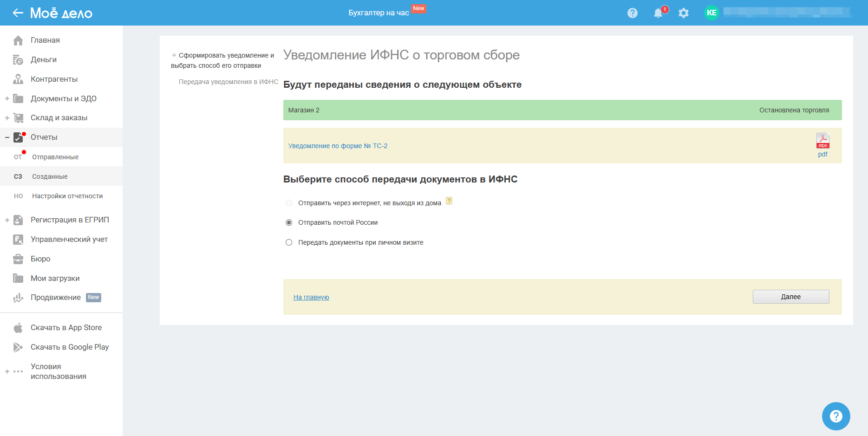
Task: Open 'Уведомление по форме № ТС-2' link
Action: tap(338, 146)
